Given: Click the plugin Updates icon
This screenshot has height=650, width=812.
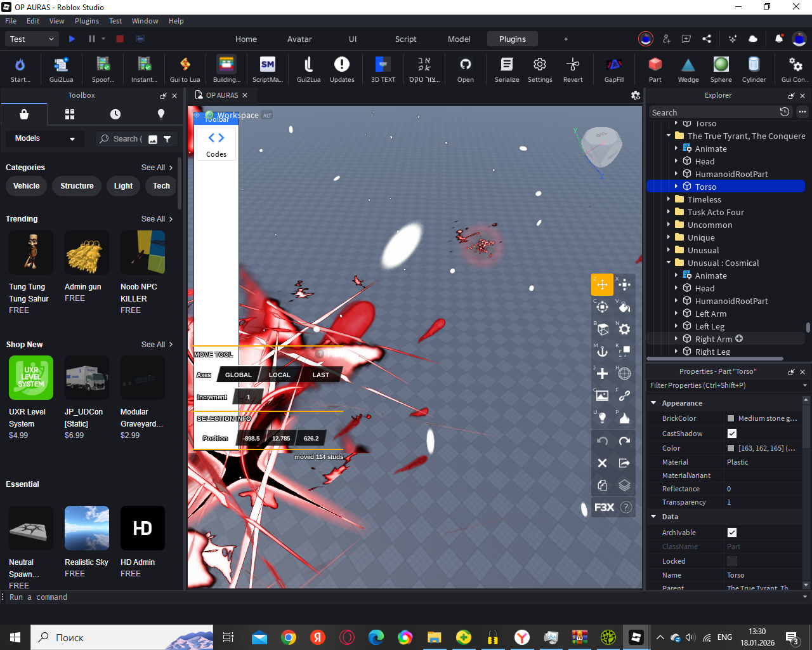Looking at the screenshot, I should pos(342,69).
